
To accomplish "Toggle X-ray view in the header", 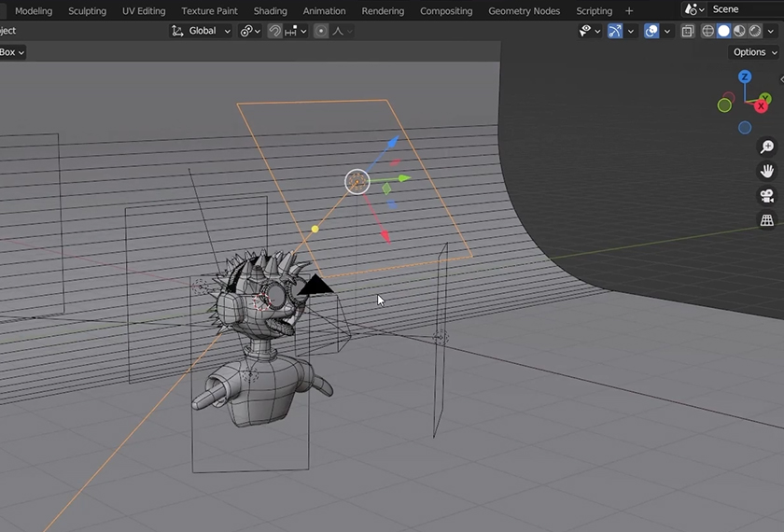I will pyautogui.click(x=688, y=31).
